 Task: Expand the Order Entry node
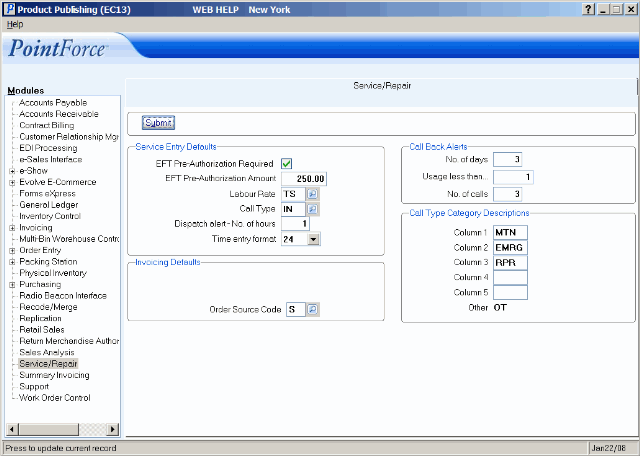tap(12, 251)
